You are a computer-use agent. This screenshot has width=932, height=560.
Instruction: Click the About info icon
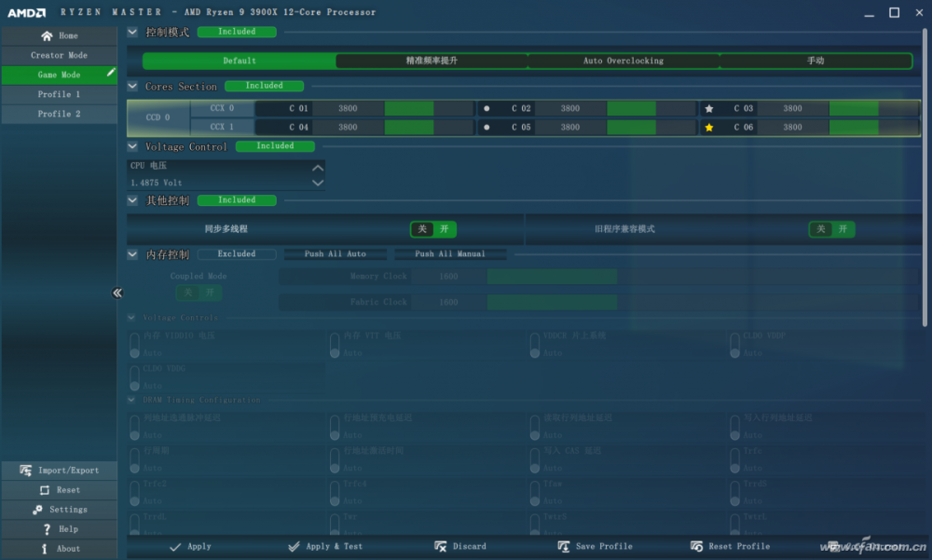click(45, 549)
